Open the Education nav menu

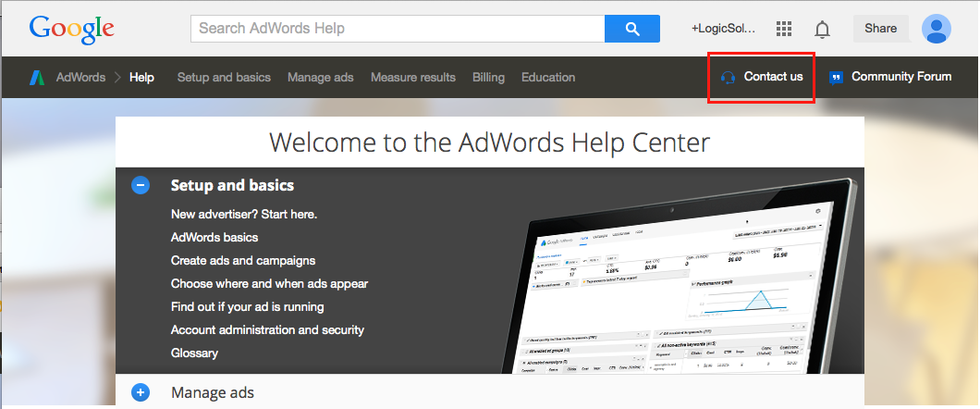coord(548,78)
